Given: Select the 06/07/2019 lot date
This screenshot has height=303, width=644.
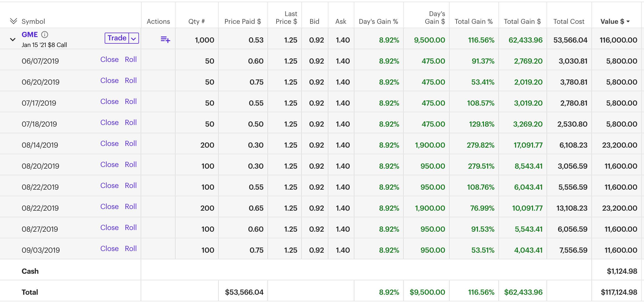Looking at the screenshot, I should tap(40, 61).
